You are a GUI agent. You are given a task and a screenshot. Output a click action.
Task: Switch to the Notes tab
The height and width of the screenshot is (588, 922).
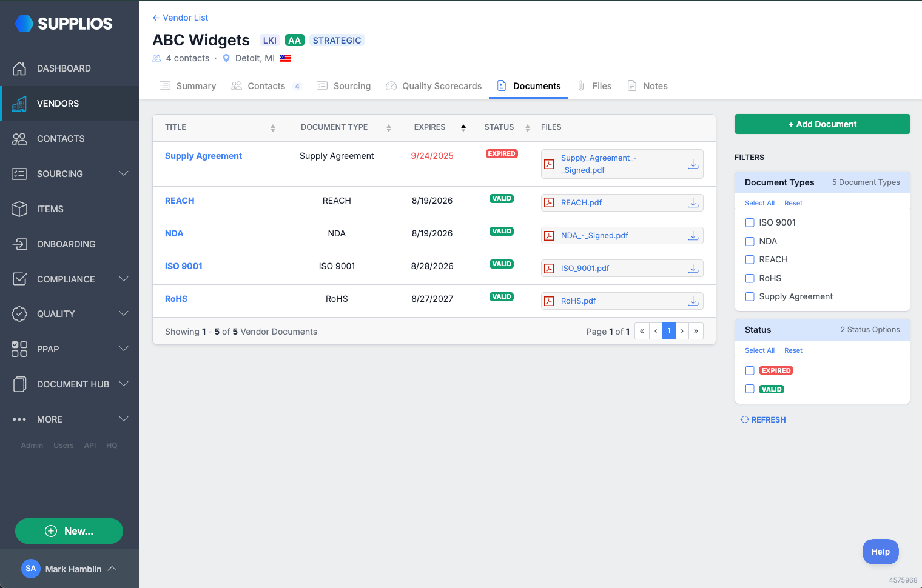coord(647,86)
